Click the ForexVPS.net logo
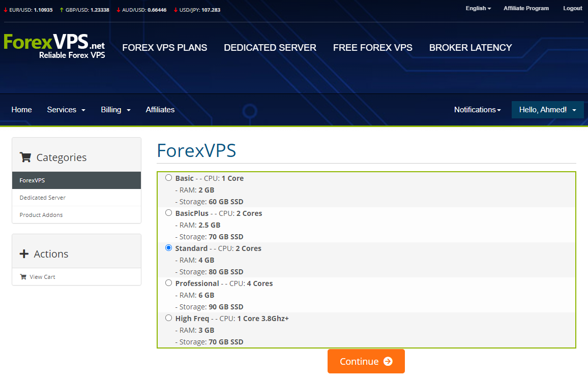Image resolution: width=588 pixels, height=380 pixels. 54,46
